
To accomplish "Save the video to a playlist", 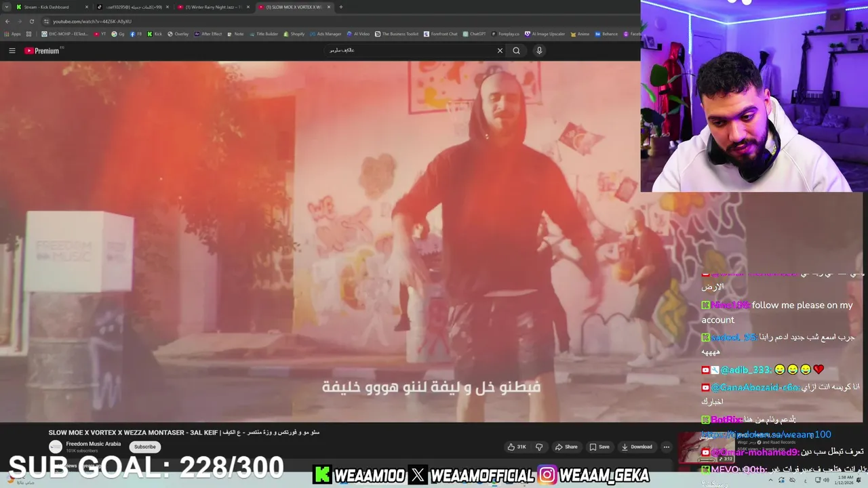I will [x=599, y=447].
